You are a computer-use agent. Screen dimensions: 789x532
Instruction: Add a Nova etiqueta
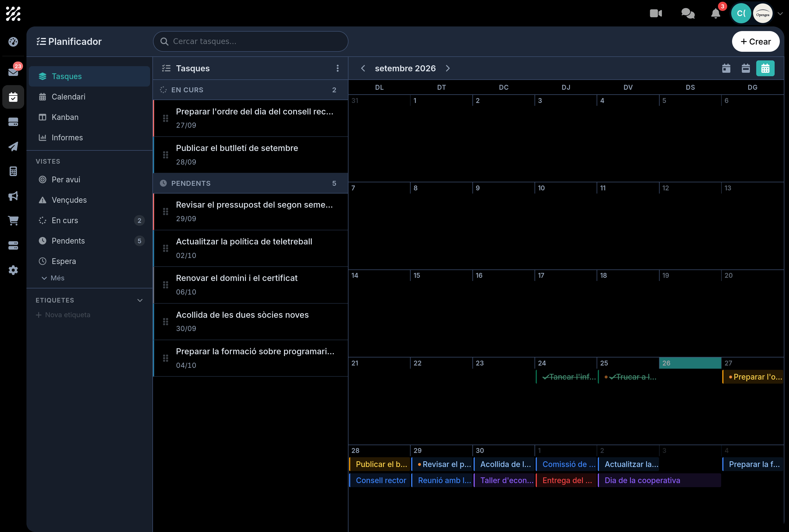coord(63,315)
